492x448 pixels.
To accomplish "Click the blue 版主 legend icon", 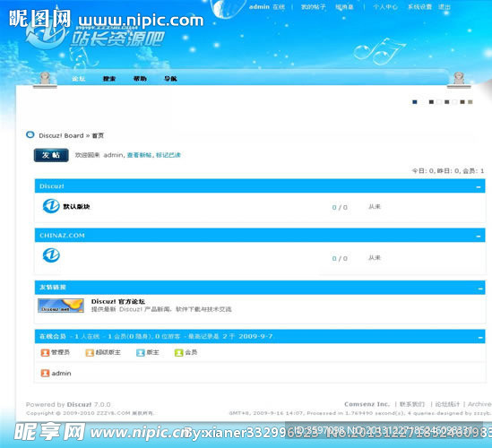I will coord(141,353).
